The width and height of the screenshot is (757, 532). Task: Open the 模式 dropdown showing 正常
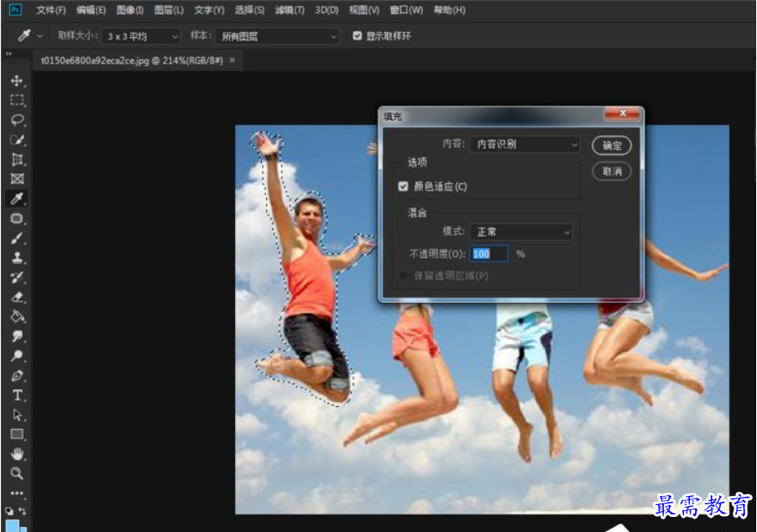pyautogui.click(x=521, y=232)
